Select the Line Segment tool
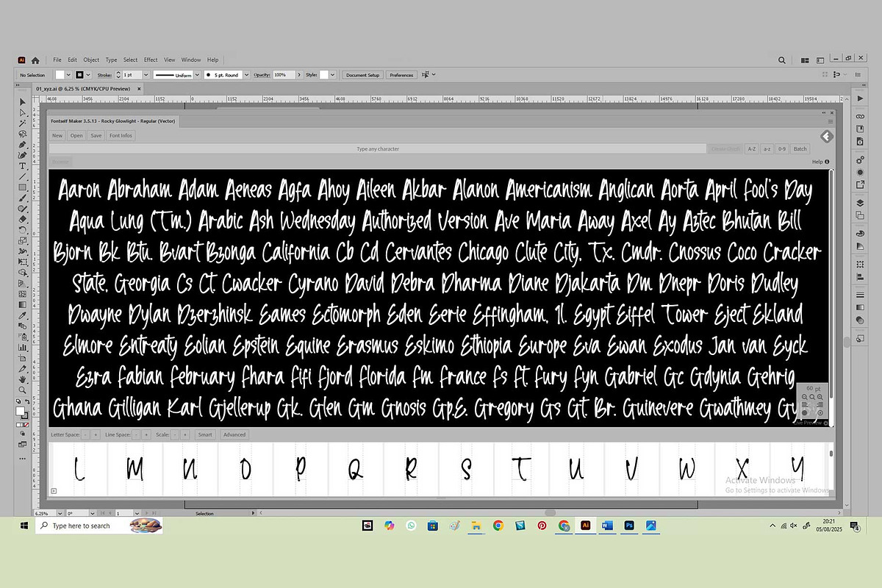This screenshot has width=882, height=588. pos(22,176)
